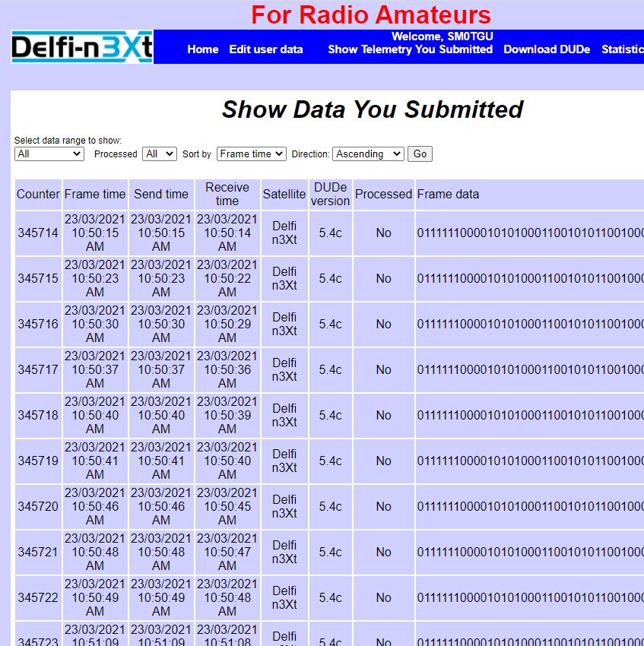
Task: Open the Statistics menu link
Action: pos(623,49)
